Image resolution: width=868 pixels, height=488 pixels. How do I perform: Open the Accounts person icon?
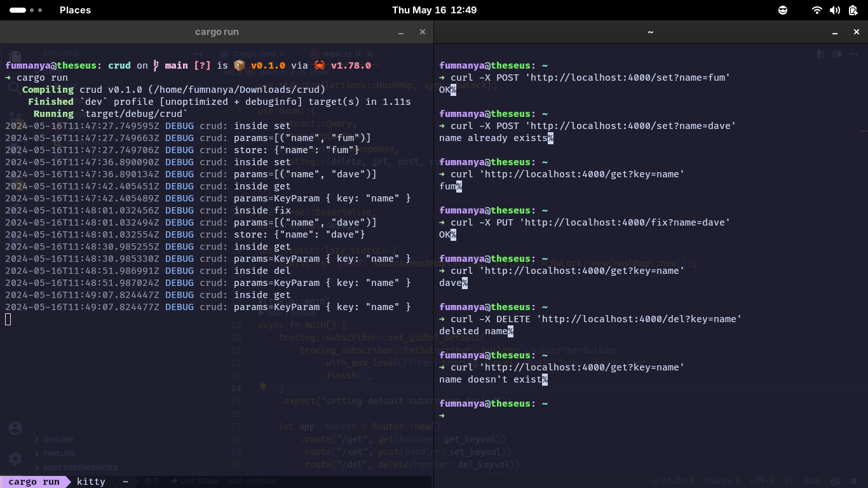15,428
